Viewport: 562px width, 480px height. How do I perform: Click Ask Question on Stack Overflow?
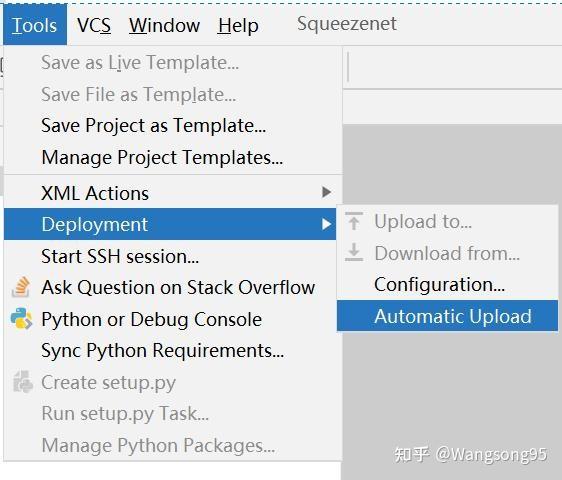[x=178, y=287]
